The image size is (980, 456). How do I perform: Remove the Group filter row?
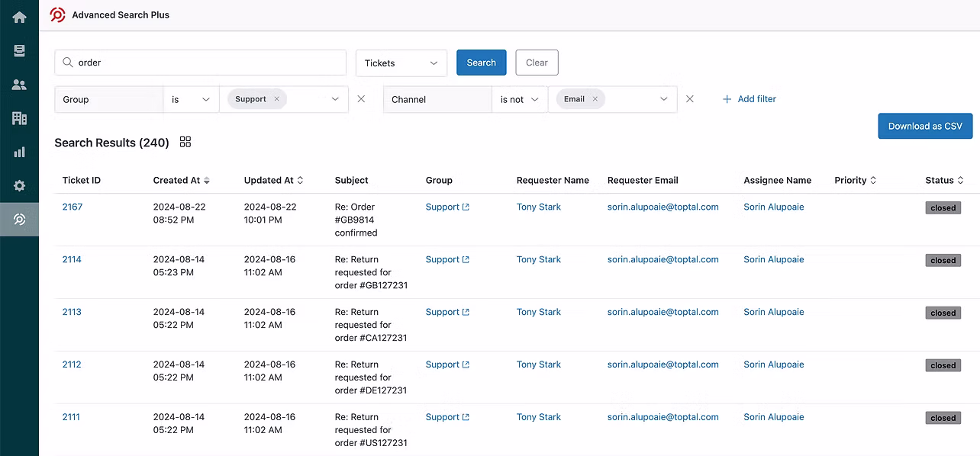[x=361, y=99]
